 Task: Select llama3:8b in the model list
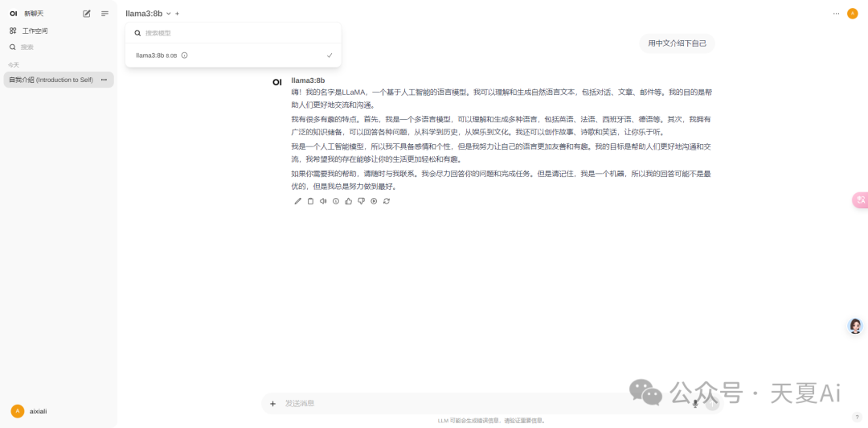[233, 56]
